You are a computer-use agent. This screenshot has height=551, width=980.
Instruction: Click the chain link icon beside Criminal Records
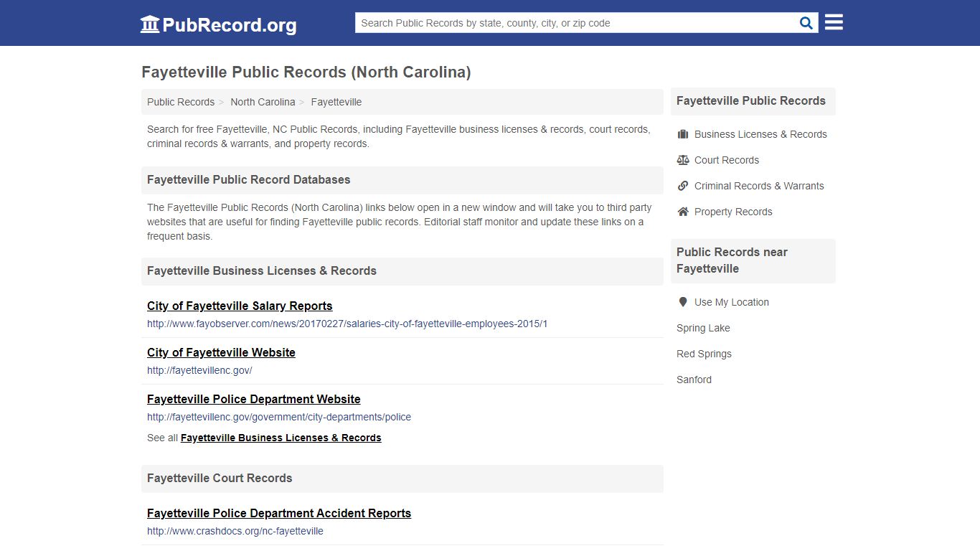pyautogui.click(x=683, y=186)
